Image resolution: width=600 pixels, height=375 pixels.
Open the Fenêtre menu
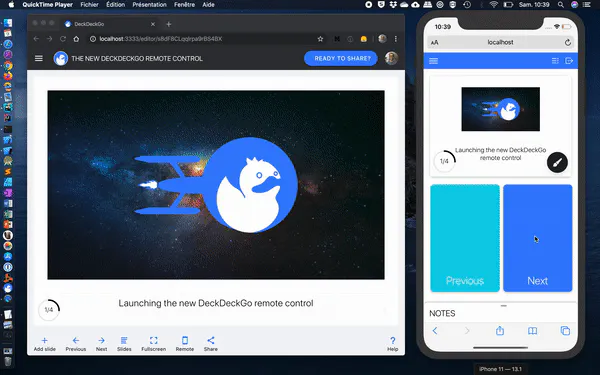point(184,5)
